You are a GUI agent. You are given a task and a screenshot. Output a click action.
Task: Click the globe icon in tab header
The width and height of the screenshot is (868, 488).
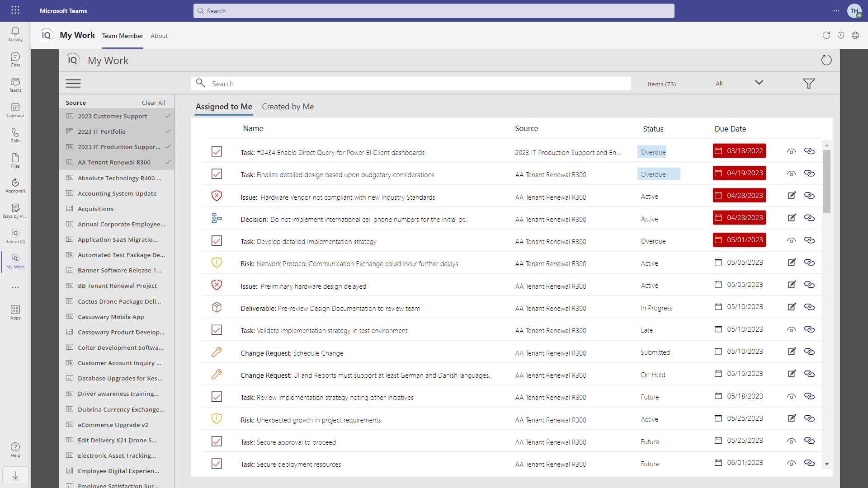[x=855, y=35]
